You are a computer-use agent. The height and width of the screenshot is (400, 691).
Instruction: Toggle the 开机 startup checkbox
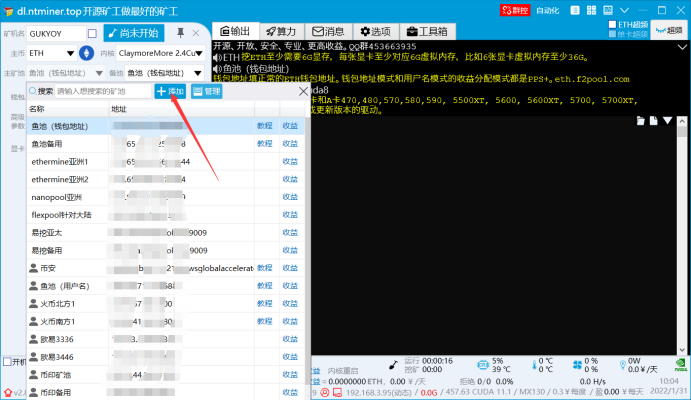6,362
